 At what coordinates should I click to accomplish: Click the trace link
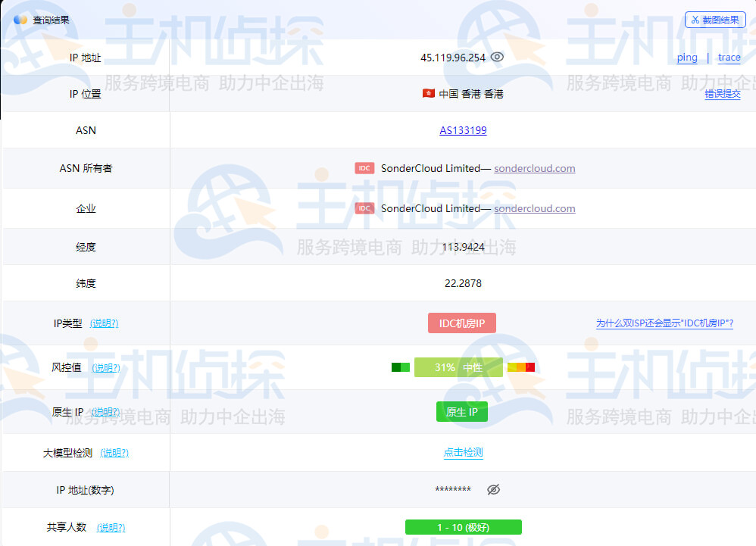click(x=729, y=58)
